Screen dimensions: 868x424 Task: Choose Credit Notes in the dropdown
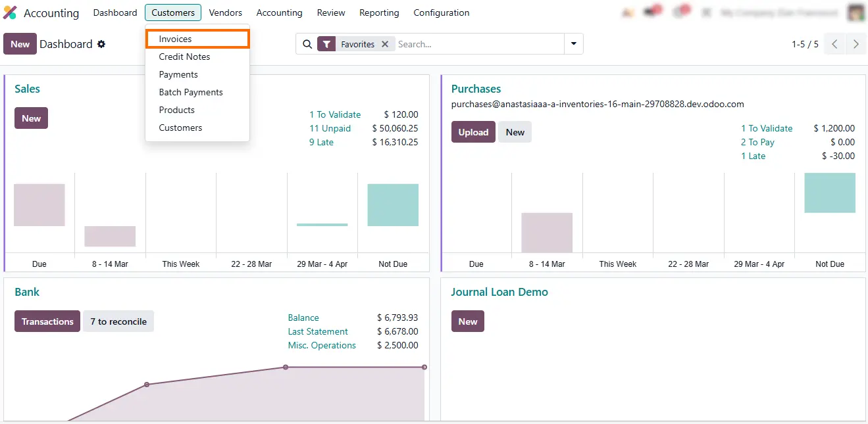pos(184,57)
